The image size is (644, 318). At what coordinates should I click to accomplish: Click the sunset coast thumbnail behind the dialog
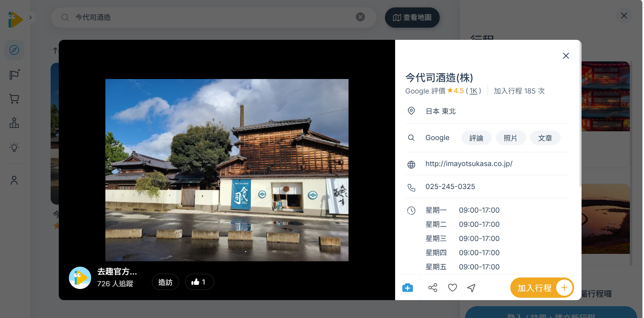[x=606, y=219]
